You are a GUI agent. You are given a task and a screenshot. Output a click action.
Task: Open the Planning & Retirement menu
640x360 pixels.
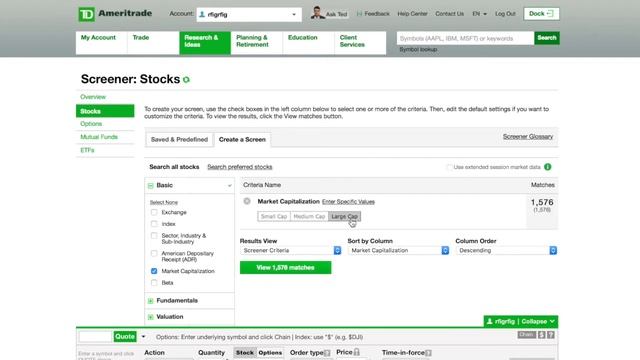257,43
